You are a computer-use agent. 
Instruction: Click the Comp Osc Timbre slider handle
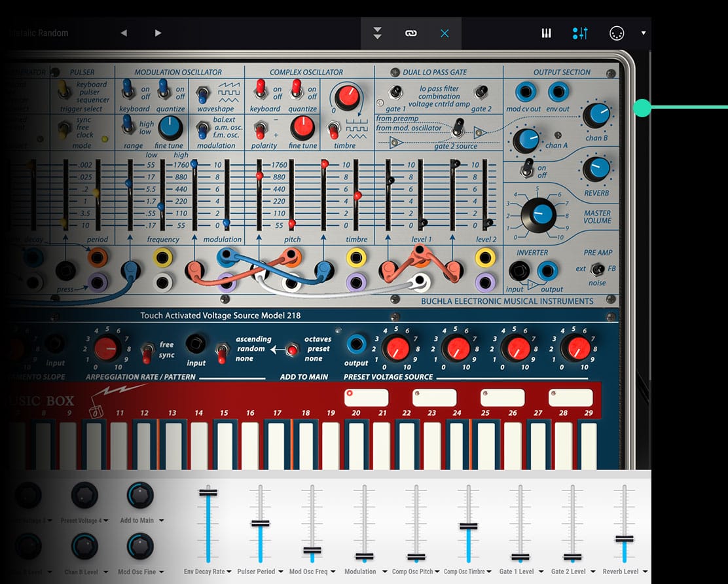pos(469,526)
